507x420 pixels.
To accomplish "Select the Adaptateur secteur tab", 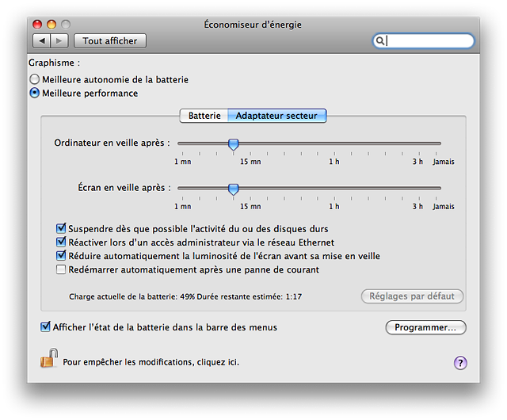I will (276, 116).
